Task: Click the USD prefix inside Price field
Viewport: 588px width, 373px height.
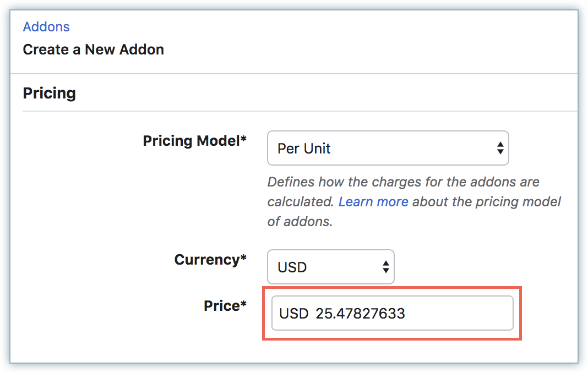Action: (x=293, y=314)
